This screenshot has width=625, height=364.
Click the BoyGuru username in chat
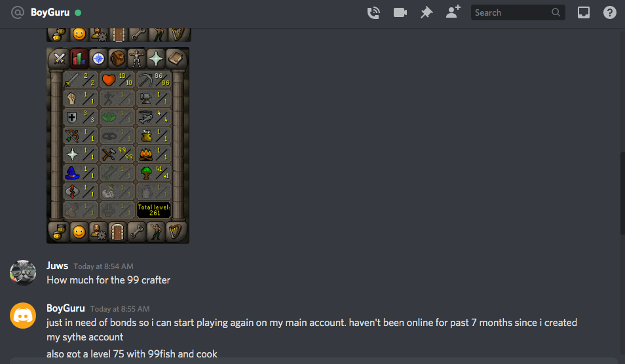(x=66, y=308)
